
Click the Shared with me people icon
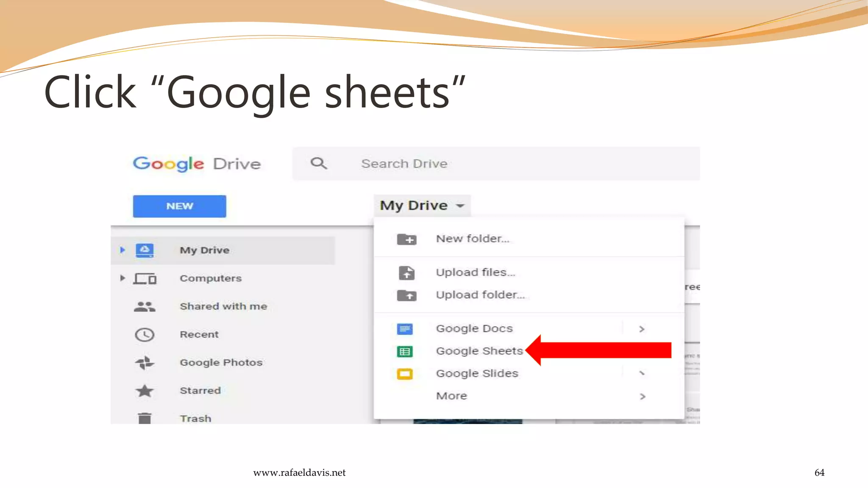[x=145, y=307]
